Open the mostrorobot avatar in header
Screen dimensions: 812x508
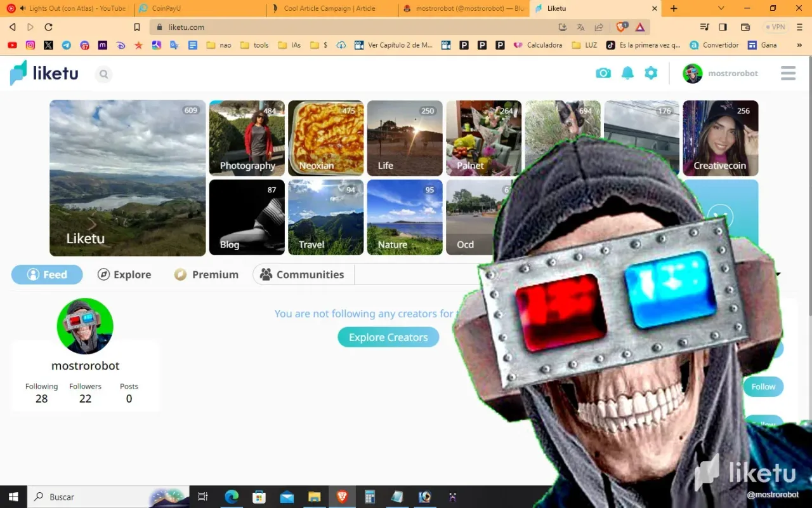click(x=693, y=74)
